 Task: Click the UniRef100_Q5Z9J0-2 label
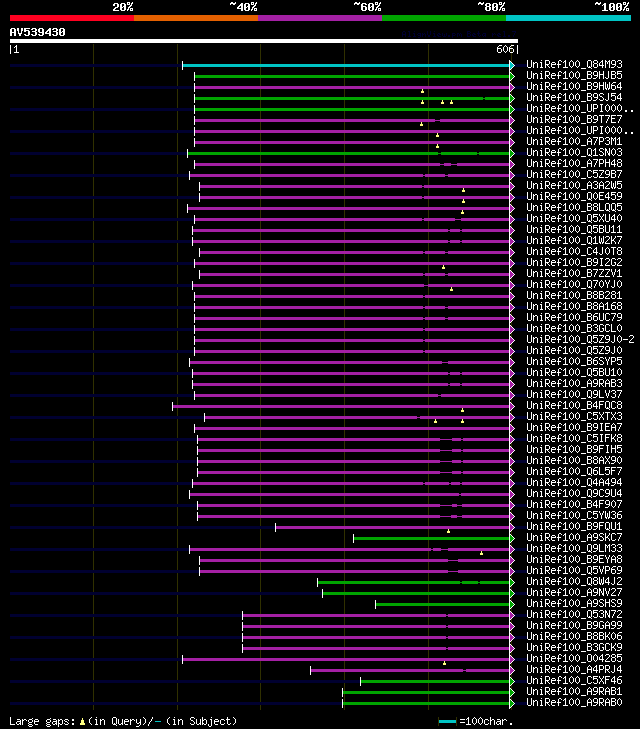[580, 339]
